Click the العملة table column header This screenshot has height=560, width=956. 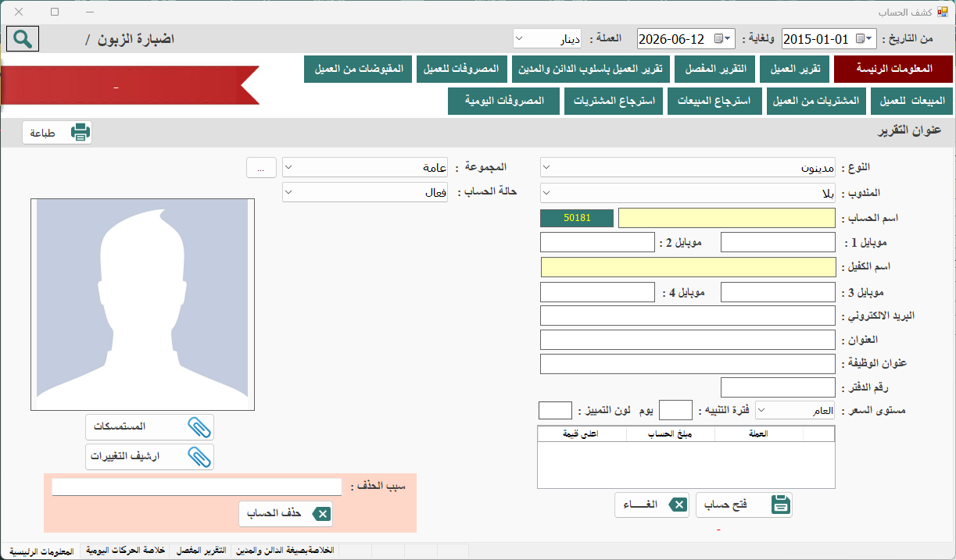(758, 433)
